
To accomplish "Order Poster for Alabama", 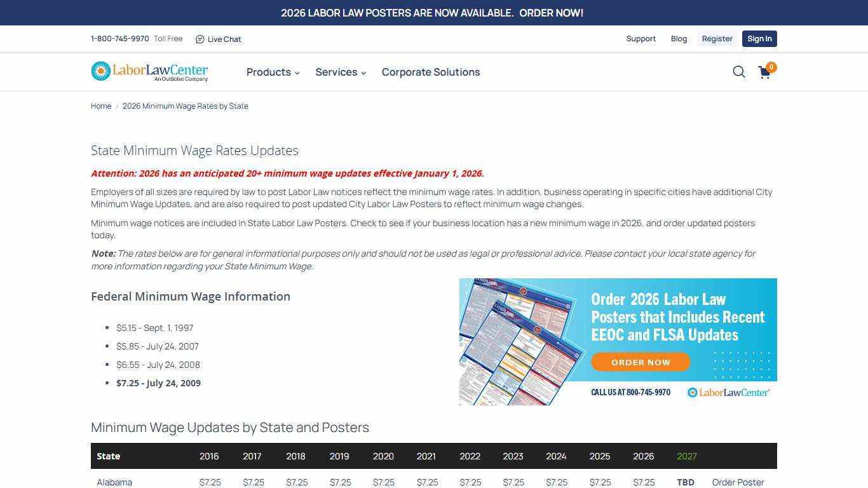I will point(738,482).
